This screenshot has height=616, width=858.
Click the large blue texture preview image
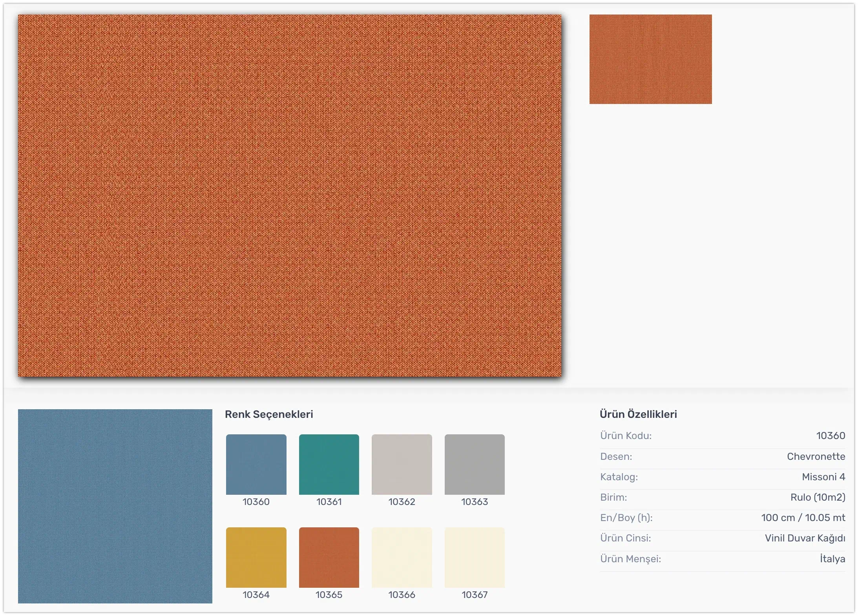coord(115,506)
